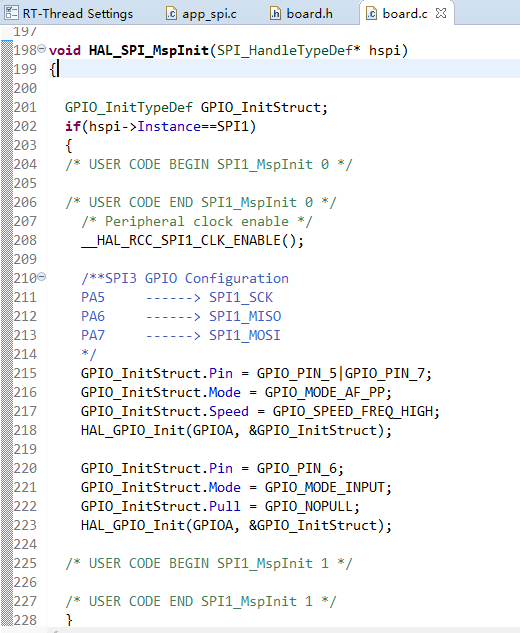The height and width of the screenshot is (633, 520).
Task: Click the board.h header file icon
Action: (x=275, y=13)
